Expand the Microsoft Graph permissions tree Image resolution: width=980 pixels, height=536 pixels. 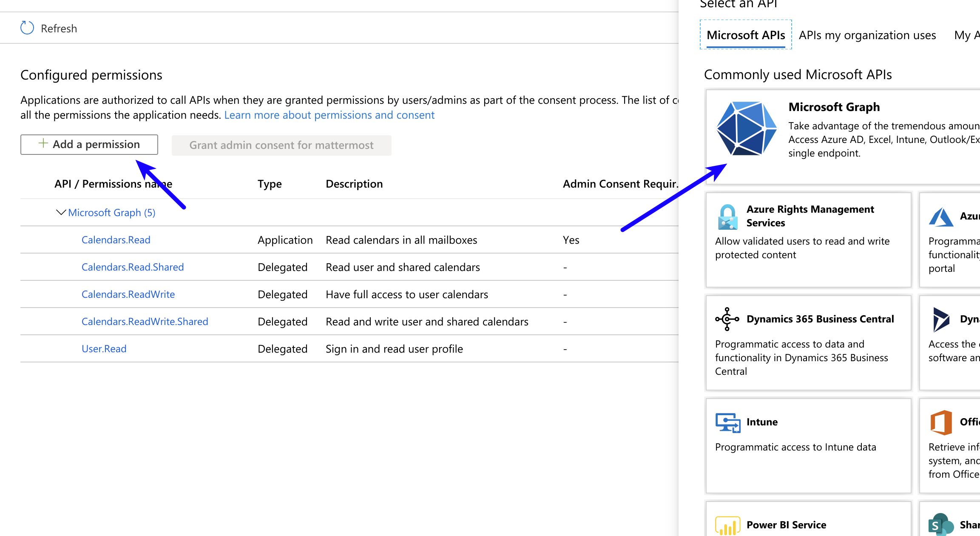[x=60, y=212]
